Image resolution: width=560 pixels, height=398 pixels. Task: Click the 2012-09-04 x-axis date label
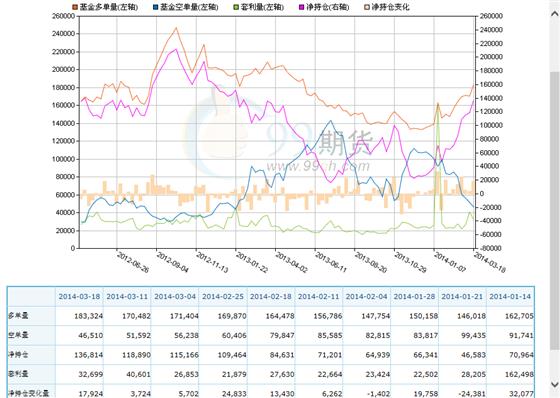172,263
